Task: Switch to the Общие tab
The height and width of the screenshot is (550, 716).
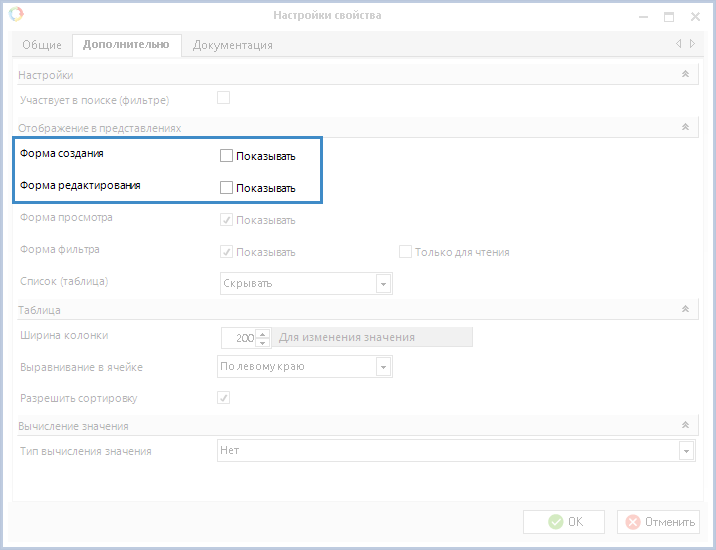Action: tap(42, 45)
